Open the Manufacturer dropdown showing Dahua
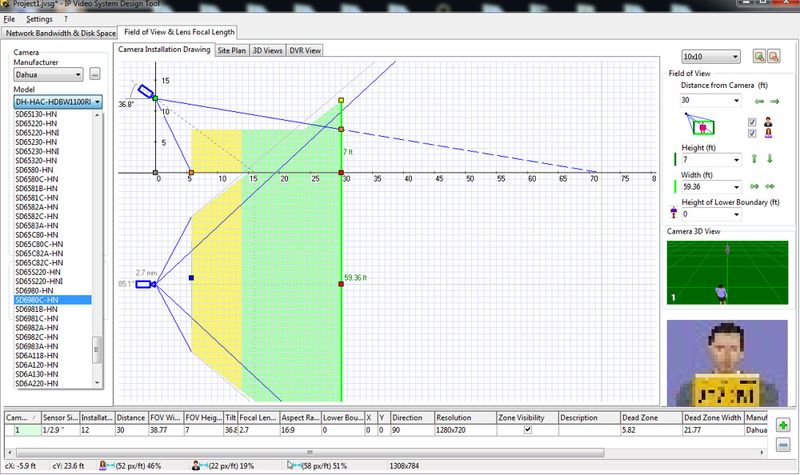The height and width of the screenshot is (475, 800). 47,74
